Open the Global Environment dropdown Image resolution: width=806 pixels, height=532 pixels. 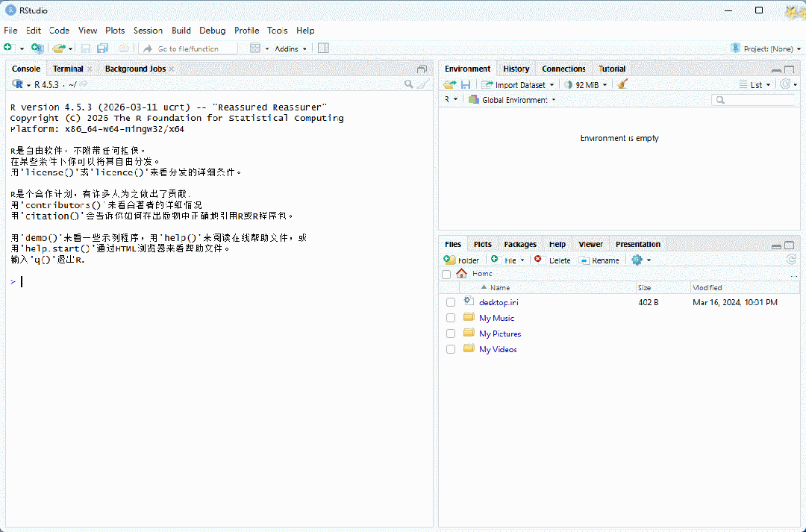click(x=512, y=100)
